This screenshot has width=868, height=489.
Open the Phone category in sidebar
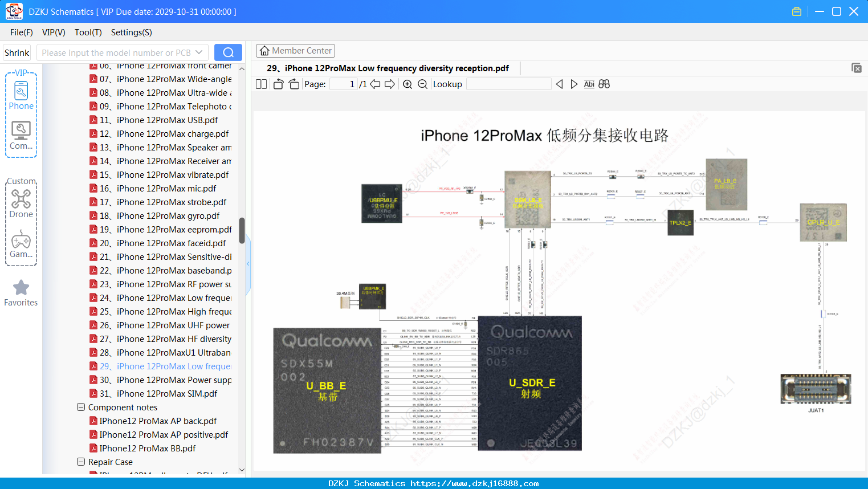(x=21, y=95)
